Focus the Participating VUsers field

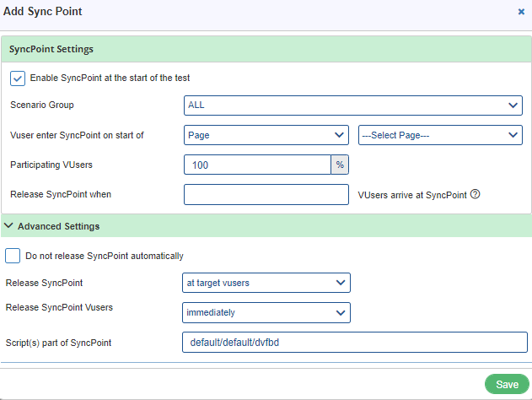point(256,165)
